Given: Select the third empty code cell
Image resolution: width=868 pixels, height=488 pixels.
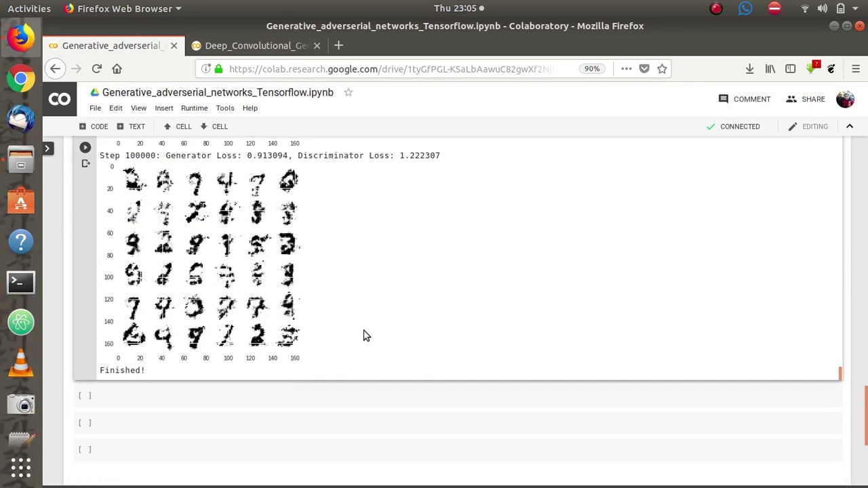Looking at the screenshot, I should pyautogui.click(x=458, y=449).
